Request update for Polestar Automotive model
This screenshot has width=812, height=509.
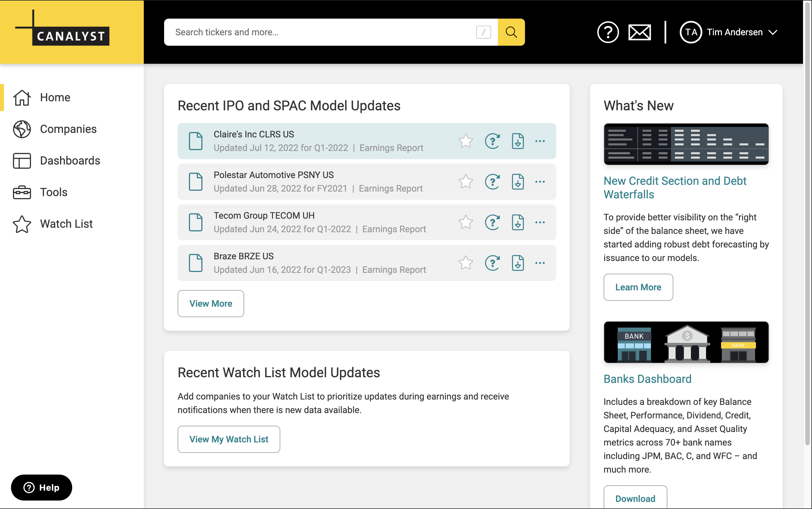tap(492, 182)
